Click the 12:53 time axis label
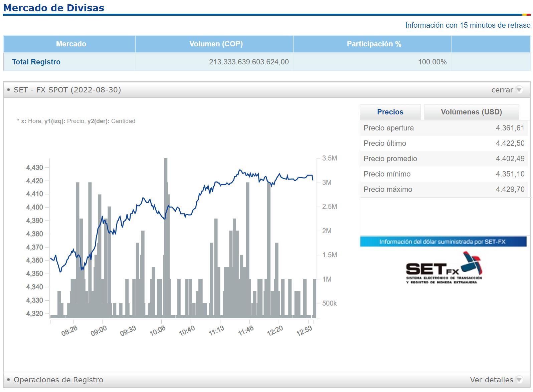 tap(304, 331)
